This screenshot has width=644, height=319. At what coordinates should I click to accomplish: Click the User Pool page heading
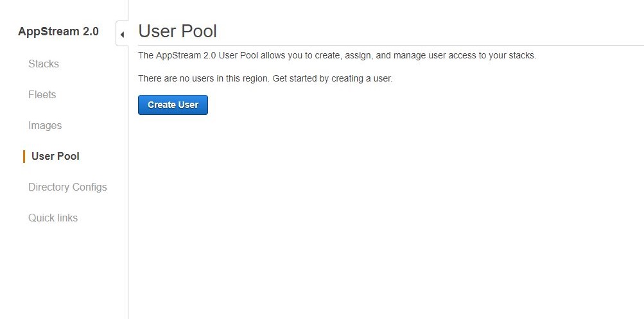pyautogui.click(x=177, y=31)
